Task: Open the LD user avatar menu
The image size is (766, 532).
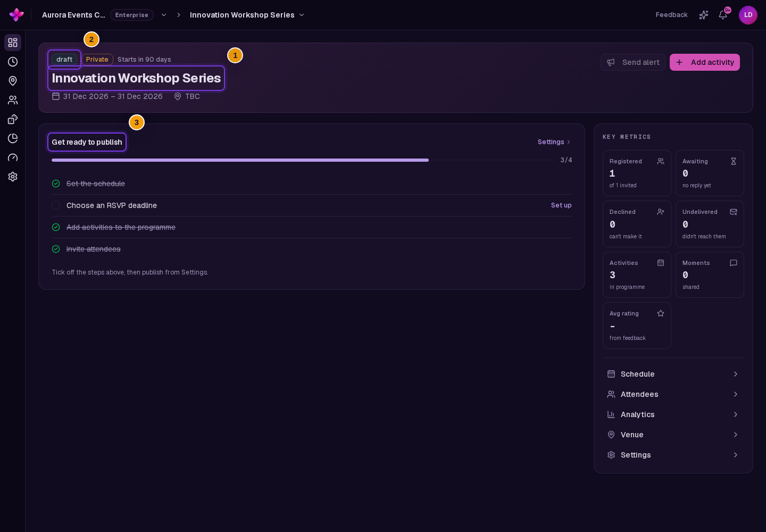Action: click(x=748, y=15)
